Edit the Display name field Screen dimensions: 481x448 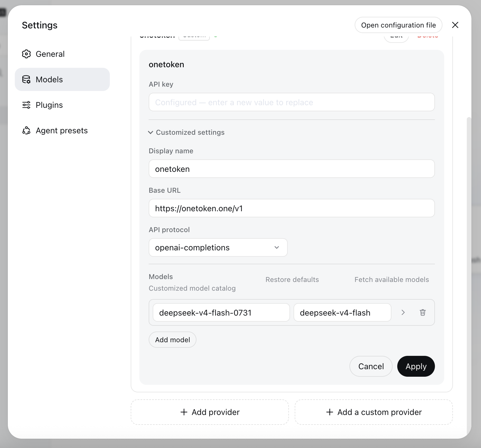(291, 169)
